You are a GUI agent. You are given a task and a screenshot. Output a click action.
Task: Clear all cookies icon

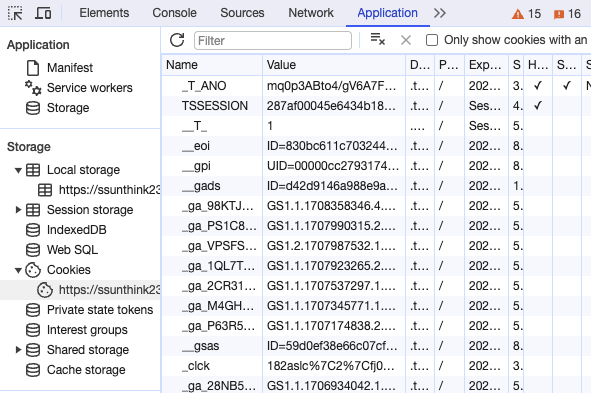click(x=378, y=39)
